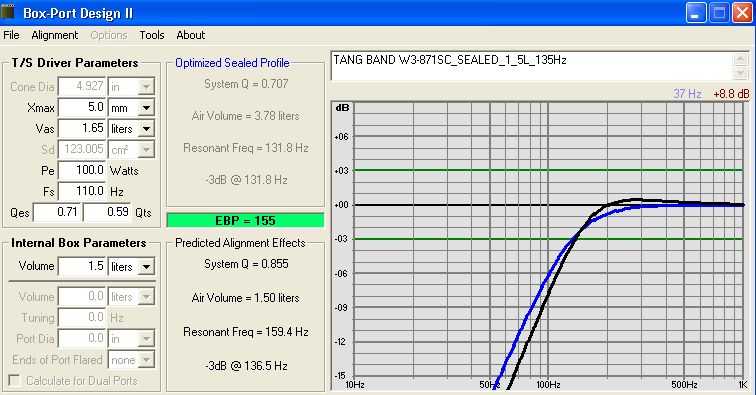Screen dimensions: 756x395
Task: Click the Cone Dia value field
Action: click(82, 86)
